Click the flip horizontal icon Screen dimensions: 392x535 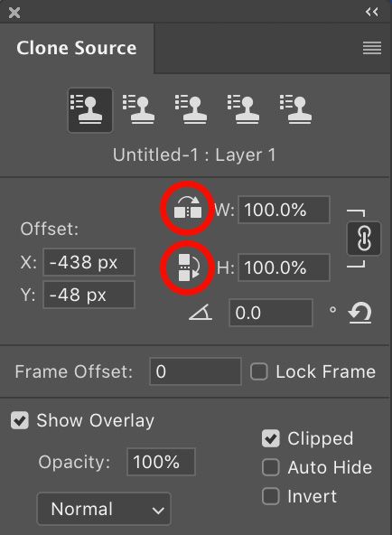coord(188,208)
